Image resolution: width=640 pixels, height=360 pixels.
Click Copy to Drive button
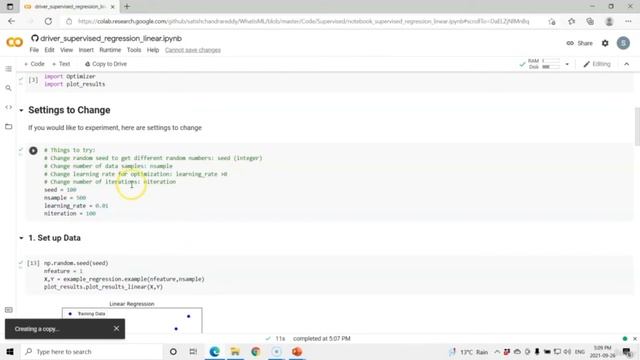(106, 64)
